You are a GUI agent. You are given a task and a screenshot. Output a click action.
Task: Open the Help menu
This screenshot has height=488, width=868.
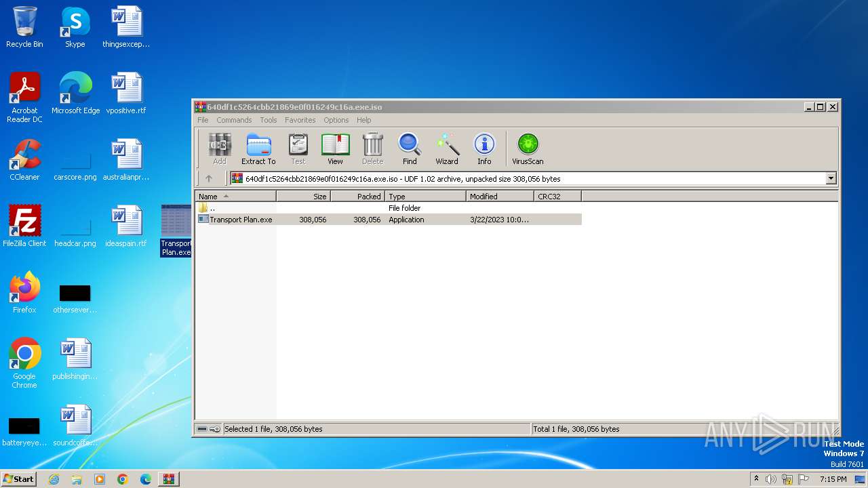click(364, 120)
